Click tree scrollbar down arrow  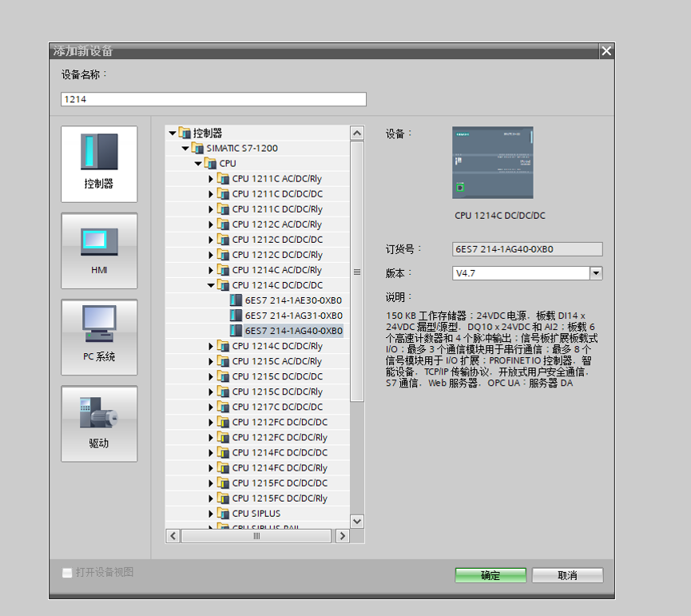pyautogui.click(x=357, y=521)
